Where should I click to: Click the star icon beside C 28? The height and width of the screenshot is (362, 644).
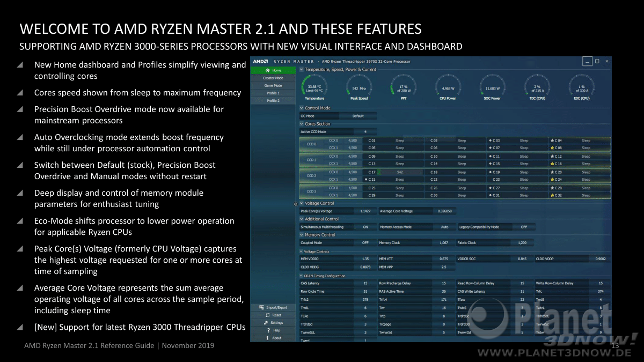pos(552,188)
